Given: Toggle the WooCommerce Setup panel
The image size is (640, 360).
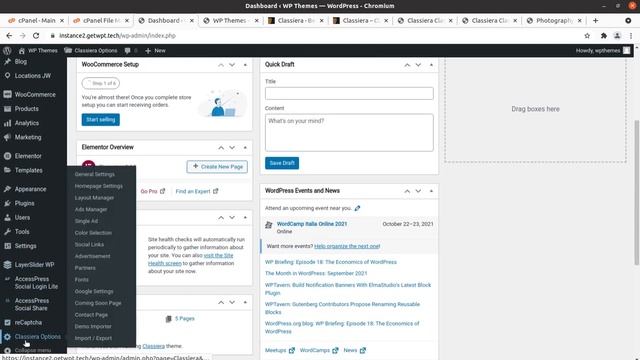Looking at the screenshot, I should click(245, 65).
